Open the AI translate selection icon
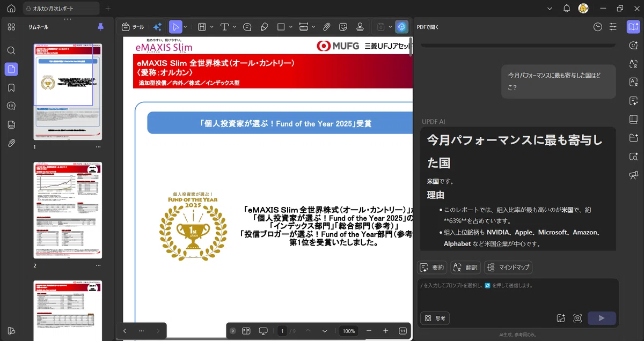The width and height of the screenshot is (644, 341). 633,64
